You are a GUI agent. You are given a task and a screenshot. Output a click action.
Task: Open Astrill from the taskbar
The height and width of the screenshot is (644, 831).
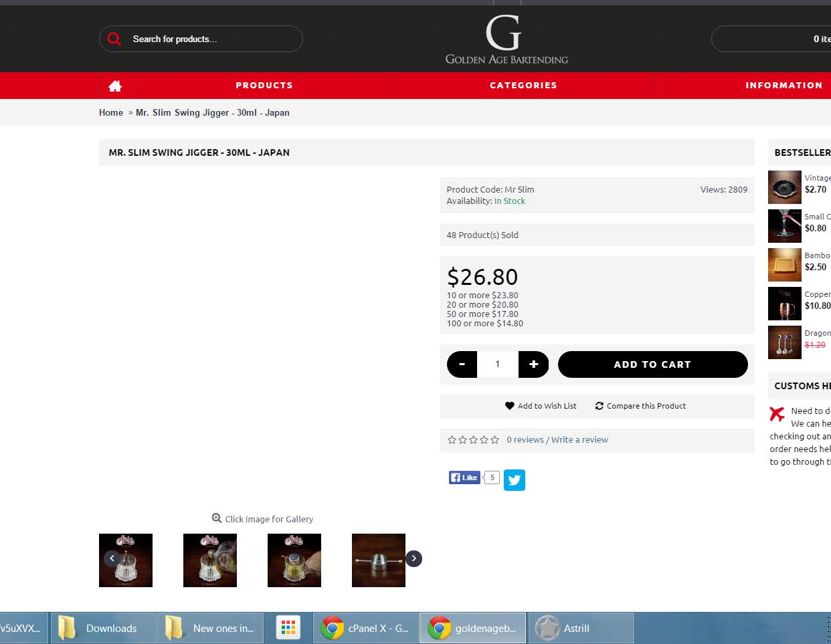[581, 628]
